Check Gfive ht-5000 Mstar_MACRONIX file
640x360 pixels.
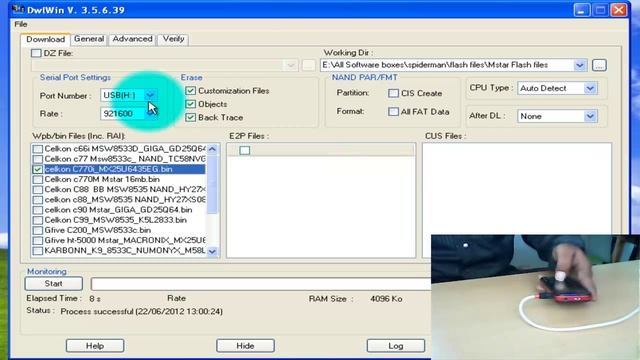pos(38,241)
